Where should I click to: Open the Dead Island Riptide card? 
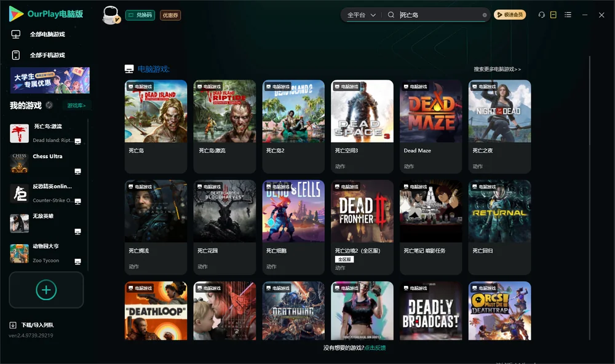(224, 126)
